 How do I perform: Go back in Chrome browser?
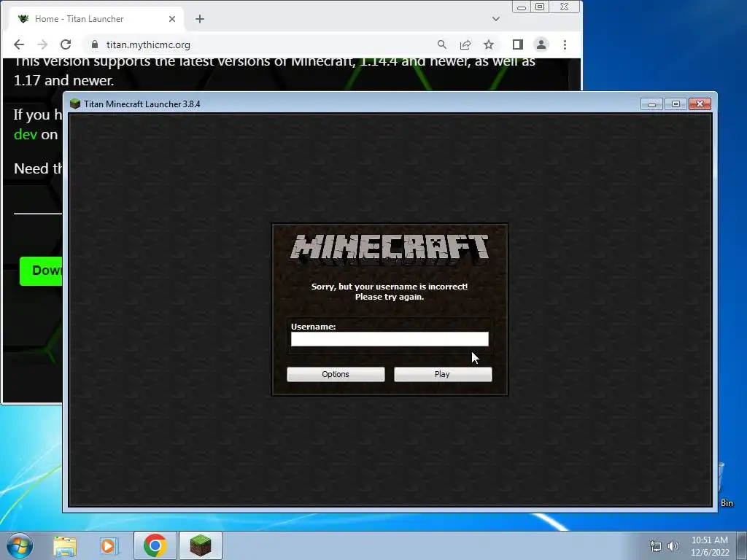19,44
